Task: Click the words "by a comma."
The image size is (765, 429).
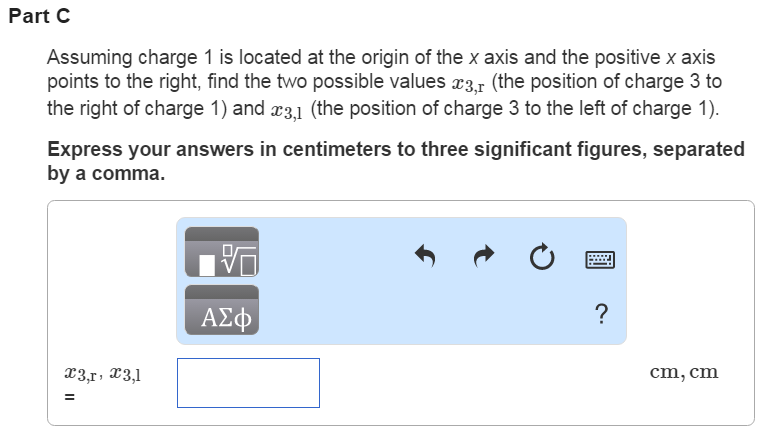Action: tap(106, 173)
